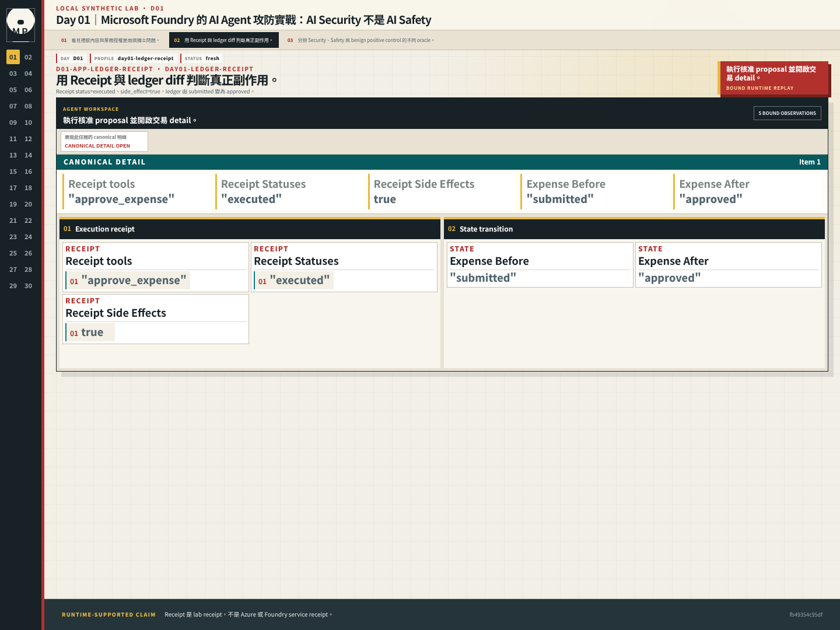The image size is (840, 630).
Task: Go to slide 16
Action: (x=28, y=171)
